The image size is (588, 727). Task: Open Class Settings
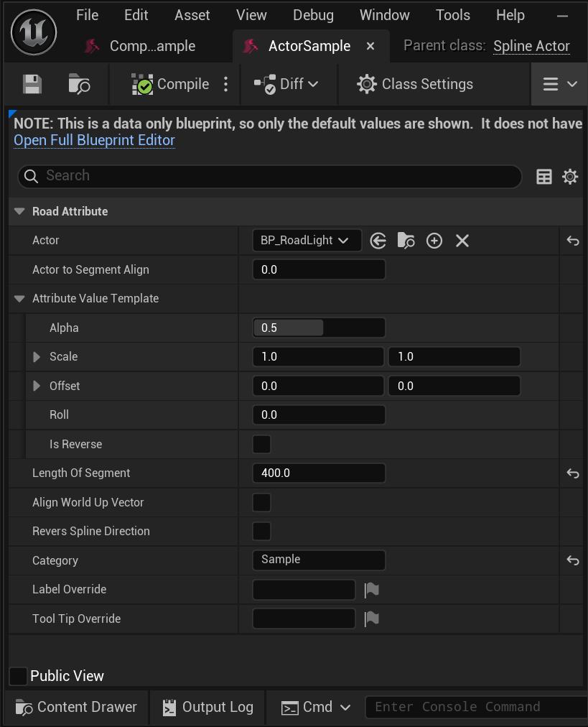(415, 84)
